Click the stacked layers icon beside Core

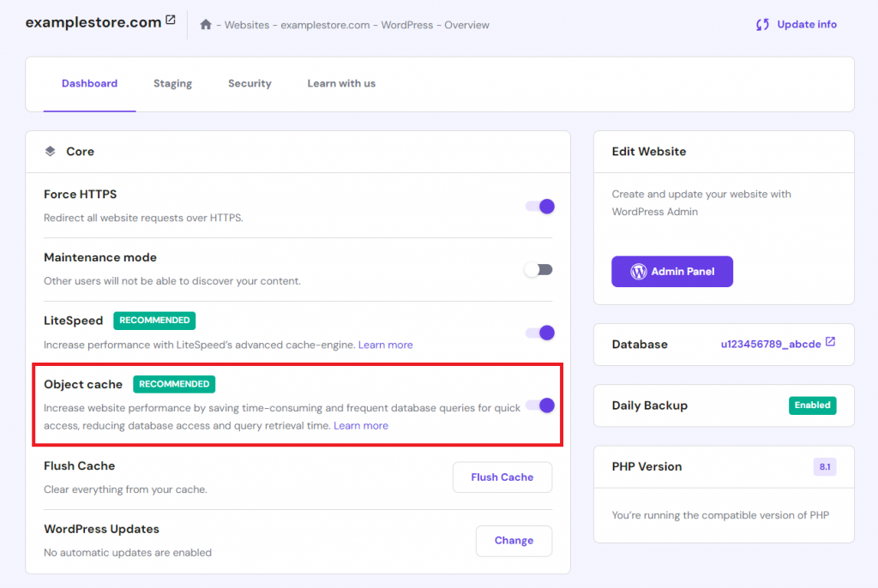pyautogui.click(x=50, y=151)
